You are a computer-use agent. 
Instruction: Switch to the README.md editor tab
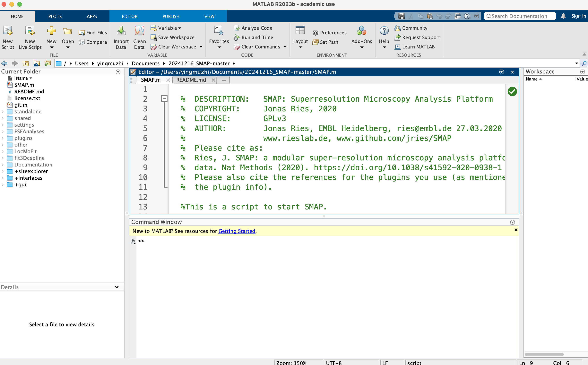tap(191, 80)
